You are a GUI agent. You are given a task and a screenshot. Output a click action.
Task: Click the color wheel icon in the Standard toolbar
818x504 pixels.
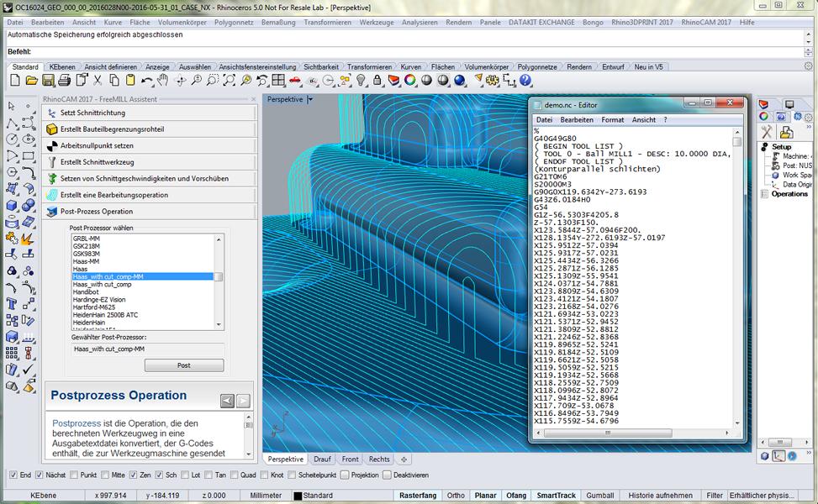410,81
